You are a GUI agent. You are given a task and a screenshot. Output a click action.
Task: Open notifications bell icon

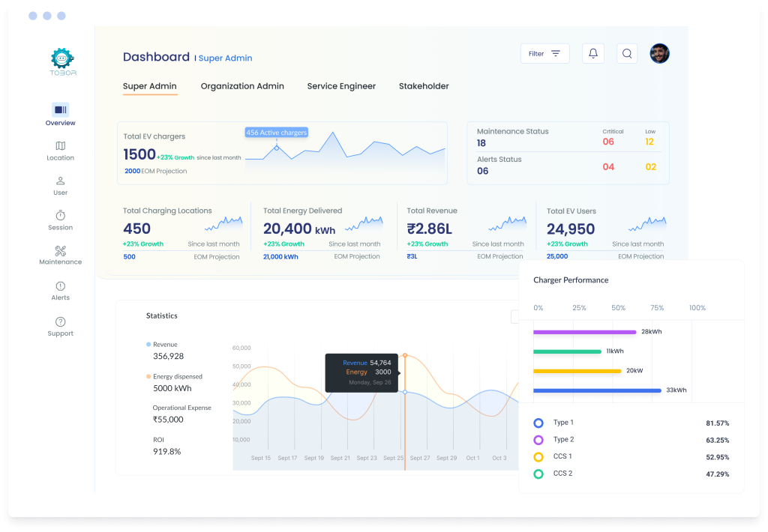[x=593, y=53]
